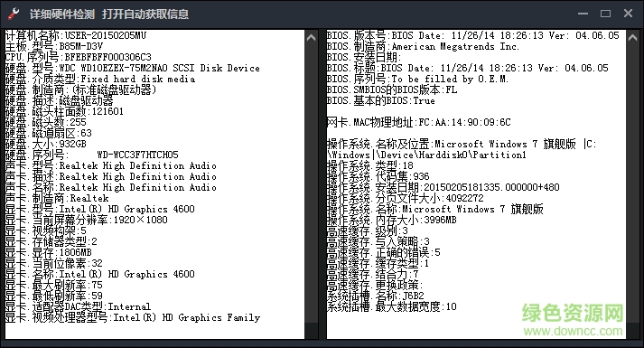The image size is (644, 348).
Task: Select line Fixed hard disk media
Action: click(x=99, y=79)
